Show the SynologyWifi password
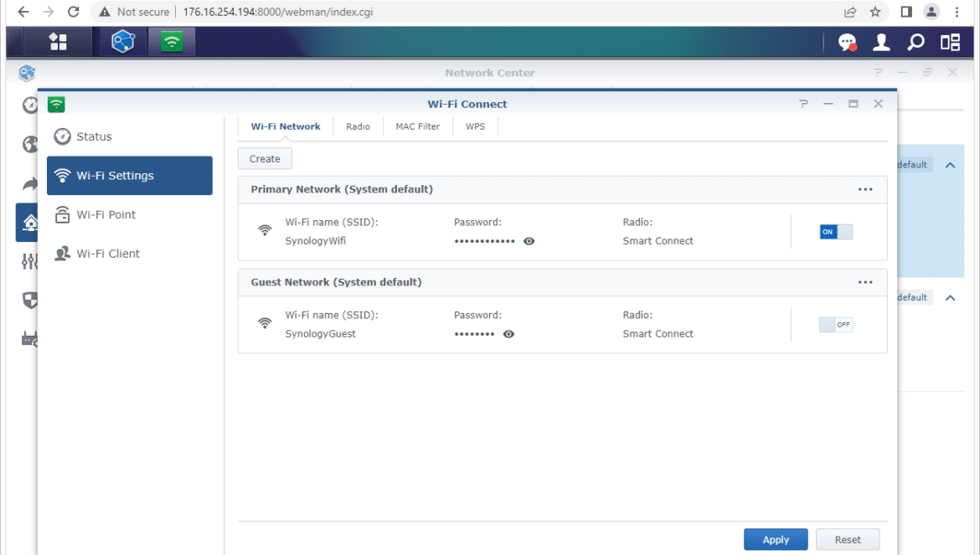Viewport: 980px width, 555px height. click(529, 241)
